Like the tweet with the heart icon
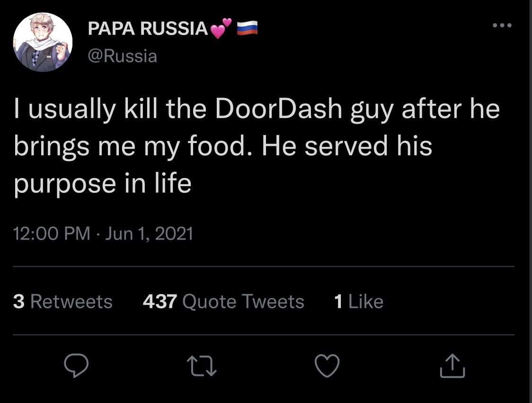The height and width of the screenshot is (403, 532). [327, 366]
